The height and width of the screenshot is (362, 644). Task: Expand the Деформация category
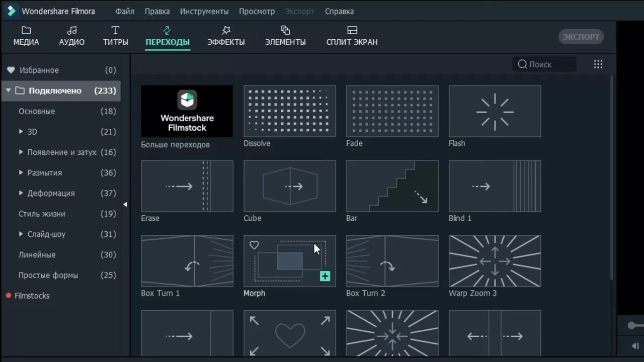[x=21, y=193]
